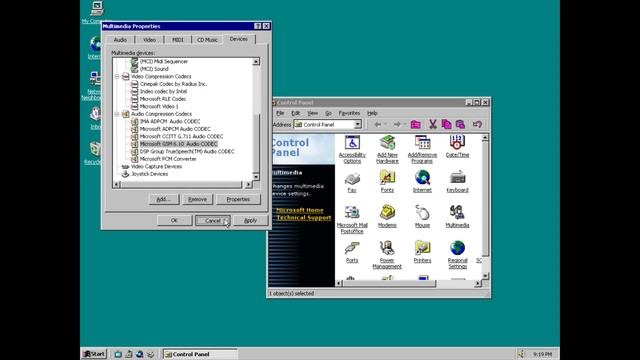Switch to the MIDI tab

(178, 40)
